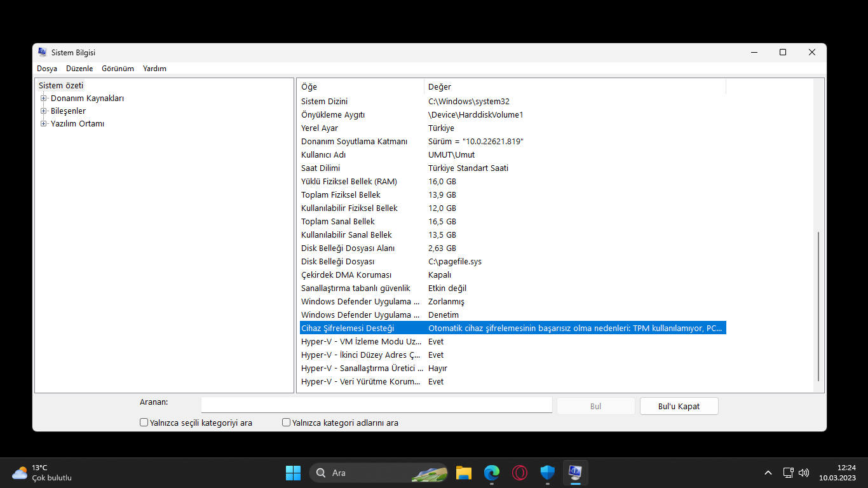Click the 16,0 GB RAM value

tap(442, 182)
